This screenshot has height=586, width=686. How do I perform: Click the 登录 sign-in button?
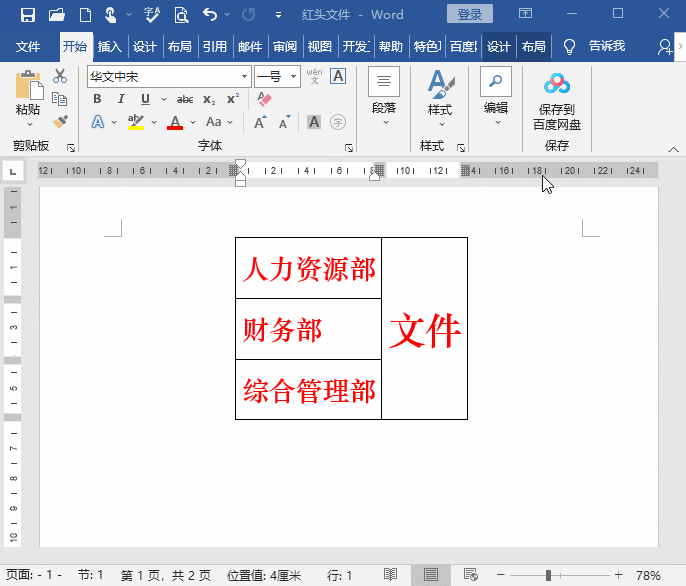tap(469, 14)
